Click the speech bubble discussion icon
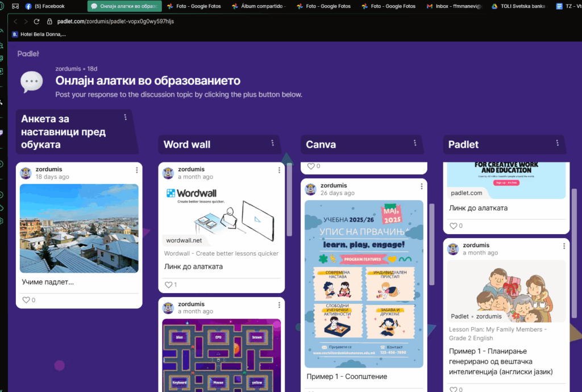The width and height of the screenshot is (582, 392). [x=32, y=81]
